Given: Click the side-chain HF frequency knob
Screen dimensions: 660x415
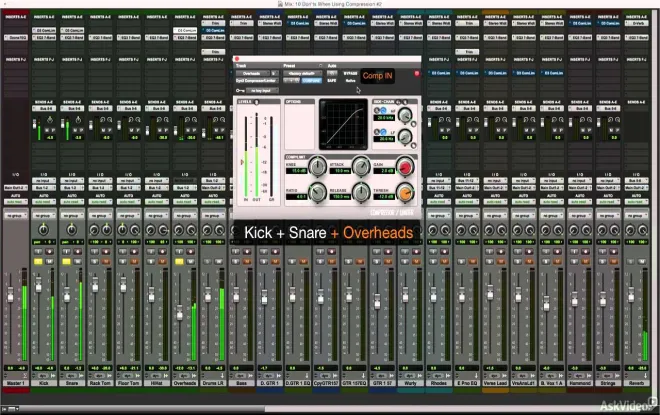Looking at the screenshot, I should [405, 115].
